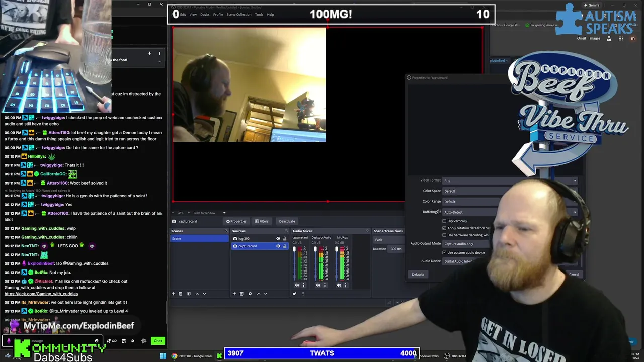Click the green Chat send button

(x=158, y=341)
